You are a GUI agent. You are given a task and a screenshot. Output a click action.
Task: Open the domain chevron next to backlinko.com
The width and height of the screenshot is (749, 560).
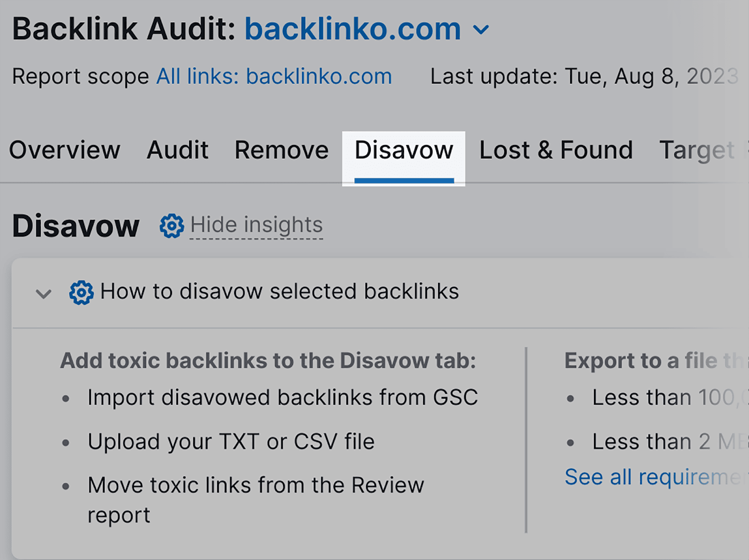[x=481, y=30]
